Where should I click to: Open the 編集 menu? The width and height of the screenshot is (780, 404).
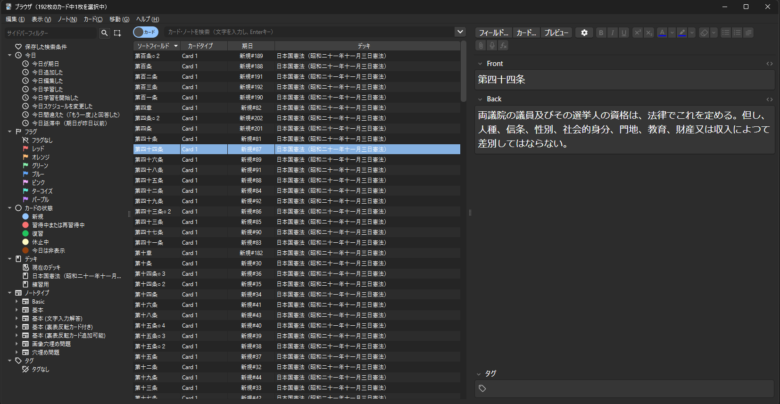13,19
